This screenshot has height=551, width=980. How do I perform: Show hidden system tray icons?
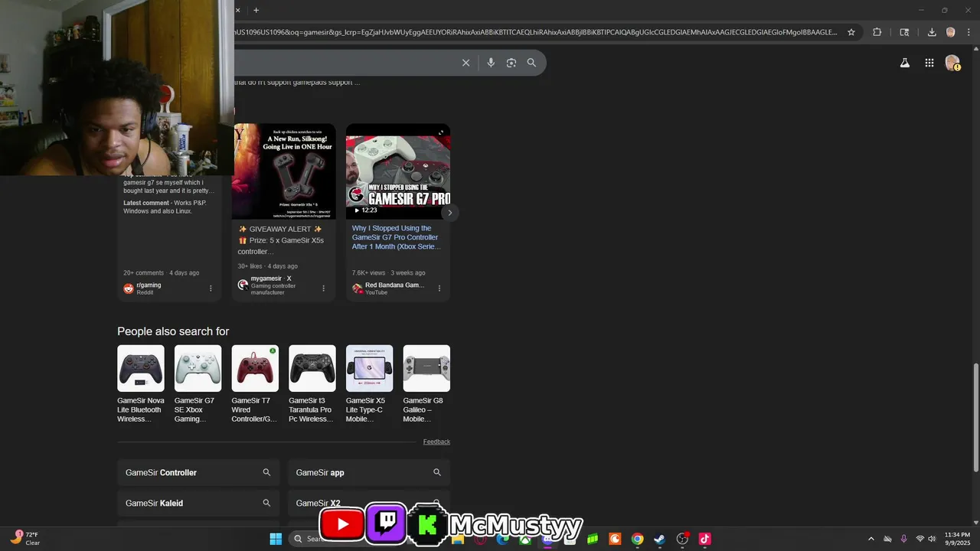(871, 539)
